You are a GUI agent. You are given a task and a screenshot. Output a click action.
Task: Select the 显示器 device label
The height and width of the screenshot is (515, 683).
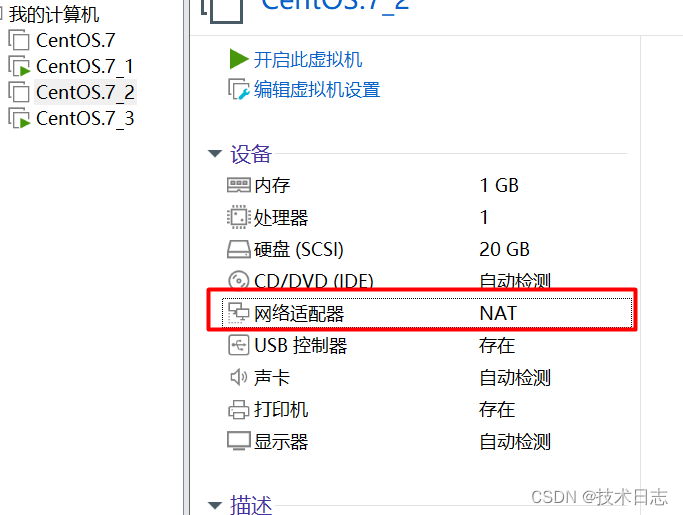(x=281, y=441)
